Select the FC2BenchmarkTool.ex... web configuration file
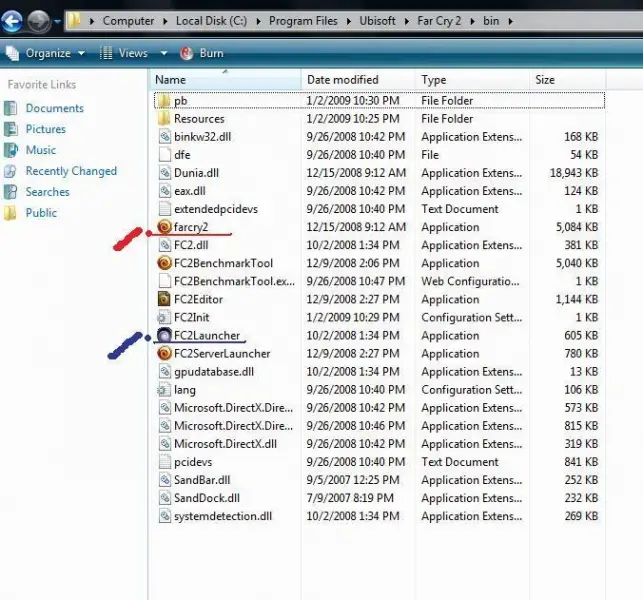The width and height of the screenshot is (643, 600). [234, 281]
